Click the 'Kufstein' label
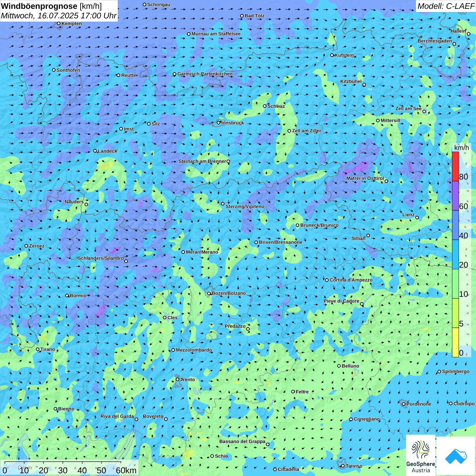This screenshot has width=476, height=476. pyautogui.click(x=344, y=55)
